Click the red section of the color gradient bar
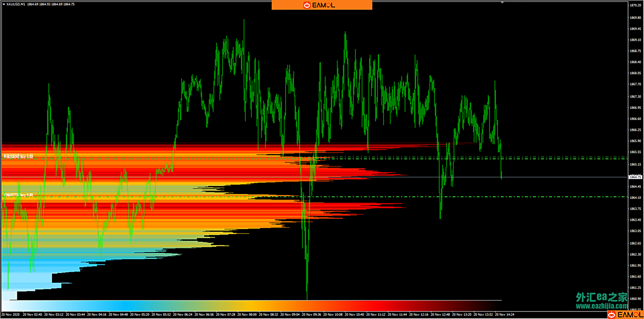Image resolution: width=644 pixels, height=319 pixels. tap(369, 306)
